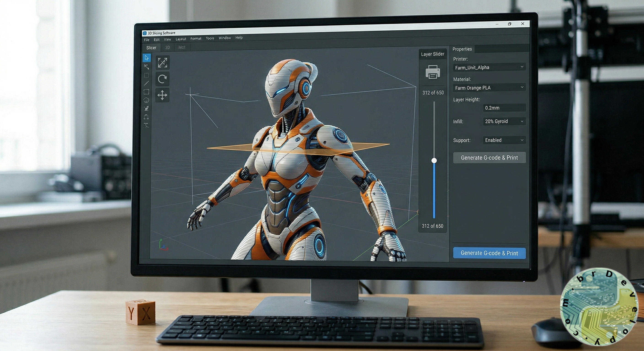Open the Printer dropdown showing Farm_Unit_Alpha
The height and width of the screenshot is (351, 644).
[489, 67]
